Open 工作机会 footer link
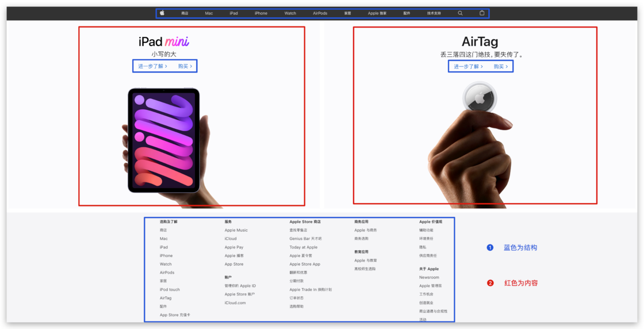The height and width of the screenshot is (329, 644). [x=426, y=294]
